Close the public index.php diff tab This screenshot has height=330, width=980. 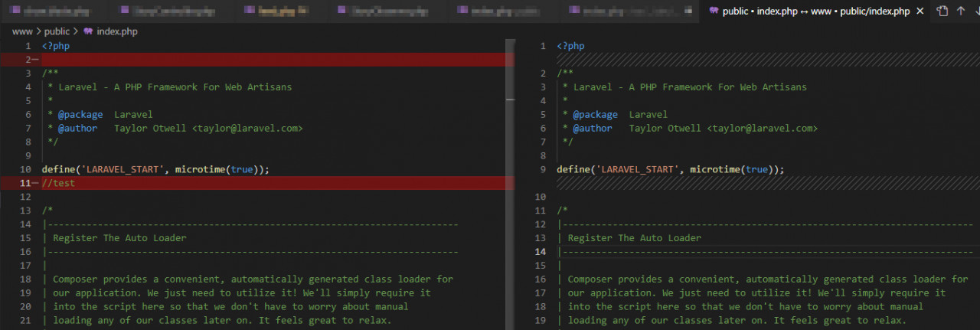pos(920,11)
